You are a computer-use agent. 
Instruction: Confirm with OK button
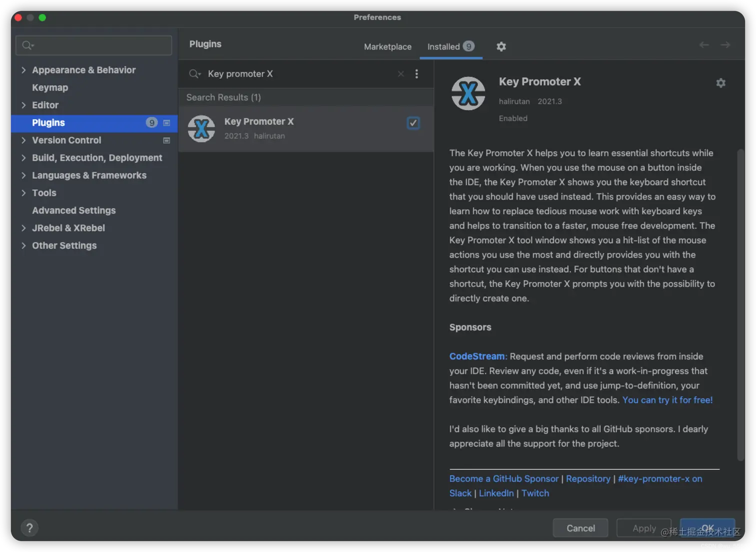[x=707, y=528]
